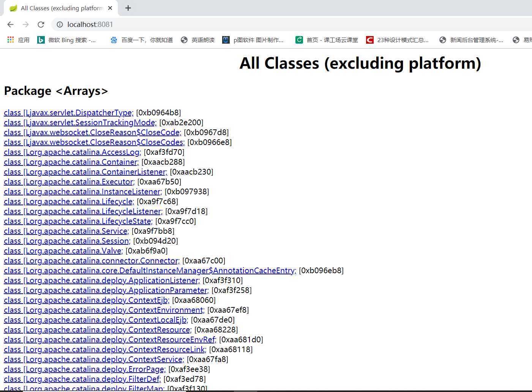Open the catalina.InstanceListener class link

click(x=83, y=192)
